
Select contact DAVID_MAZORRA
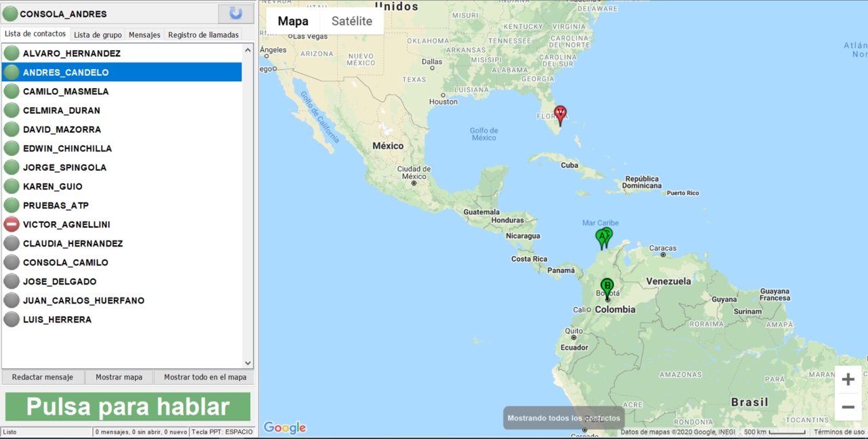[122, 129]
